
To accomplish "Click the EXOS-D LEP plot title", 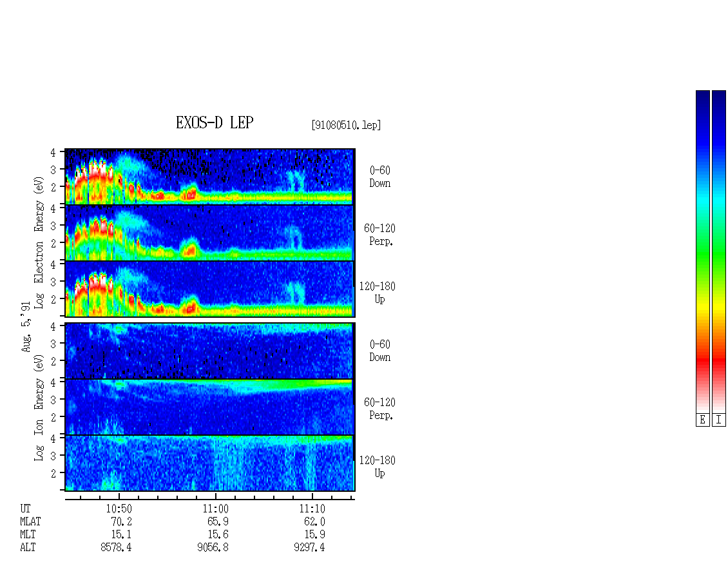I will pos(215,122).
